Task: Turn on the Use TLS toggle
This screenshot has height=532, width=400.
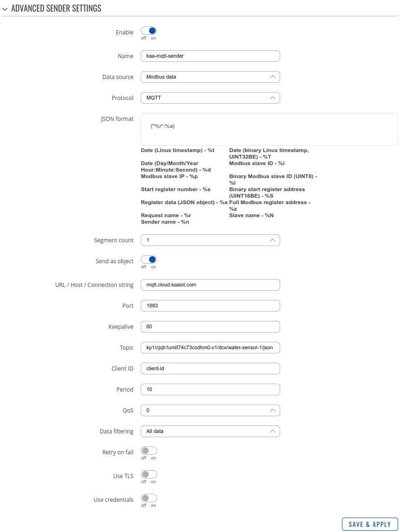Action: [149, 474]
